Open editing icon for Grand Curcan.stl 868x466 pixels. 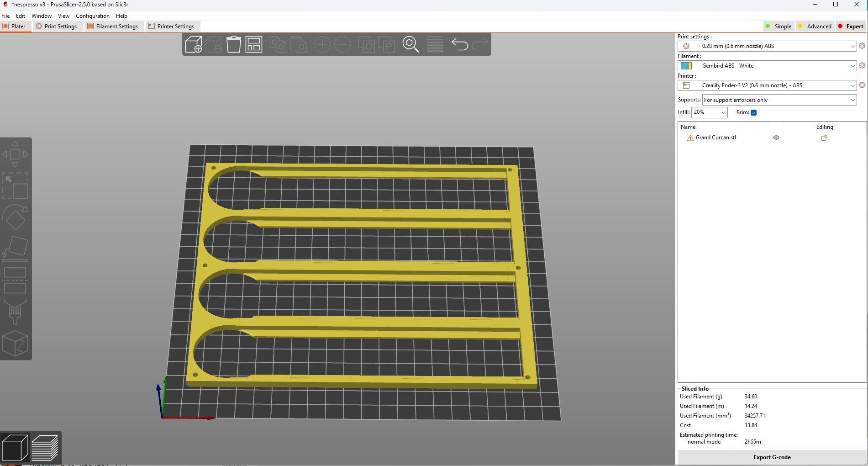(824, 138)
